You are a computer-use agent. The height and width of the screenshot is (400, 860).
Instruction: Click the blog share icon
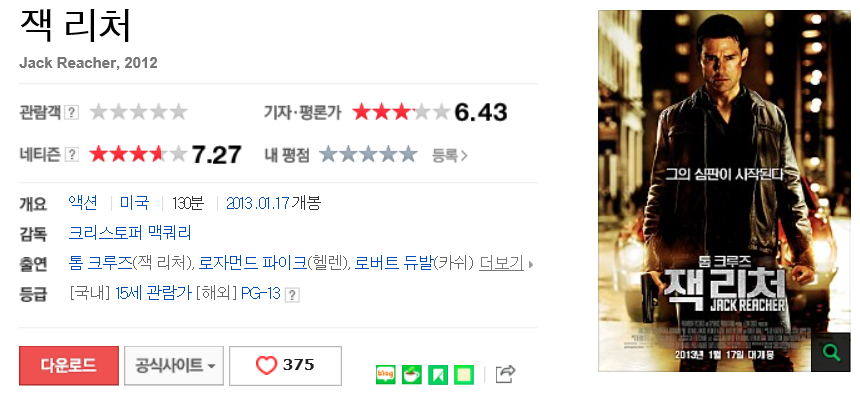(386, 375)
